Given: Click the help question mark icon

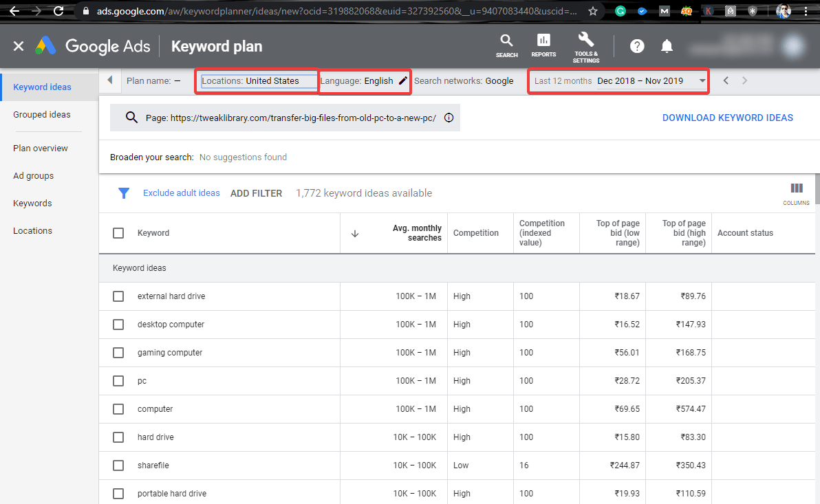Looking at the screenshot, I should 636,46.
